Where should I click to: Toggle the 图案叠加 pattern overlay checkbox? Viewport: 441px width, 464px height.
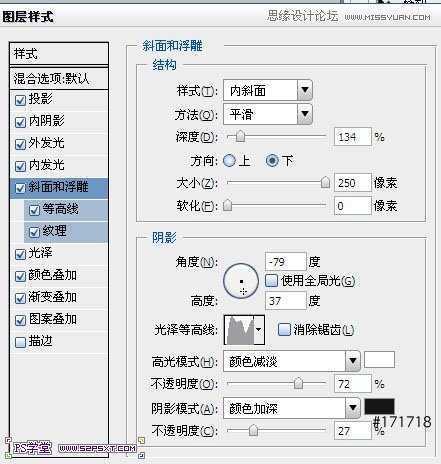point(20,320)
